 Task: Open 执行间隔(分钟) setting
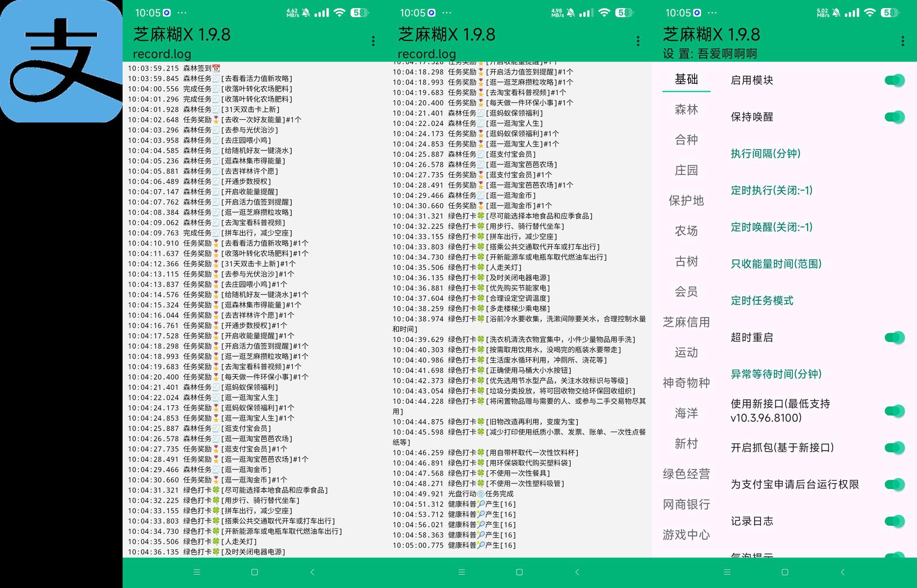tap(765, 154)
